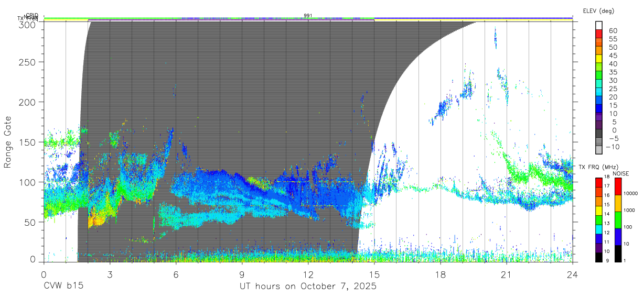Click the ELEV colorbar label '30'

click(613, 80)
